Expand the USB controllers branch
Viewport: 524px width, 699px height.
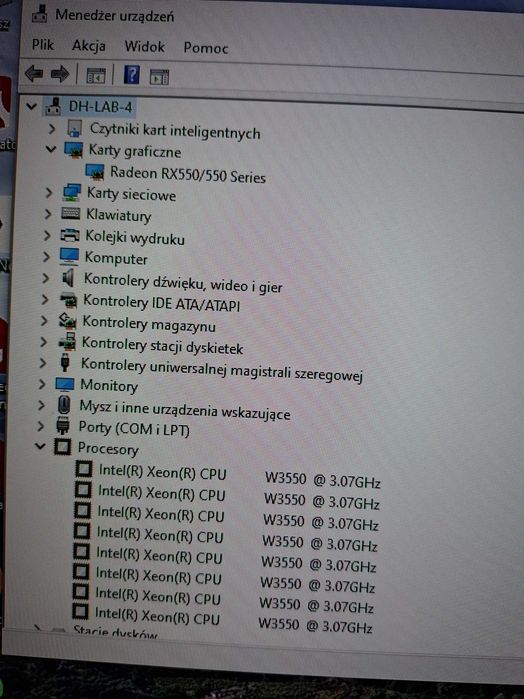click(x=43, y=363)
